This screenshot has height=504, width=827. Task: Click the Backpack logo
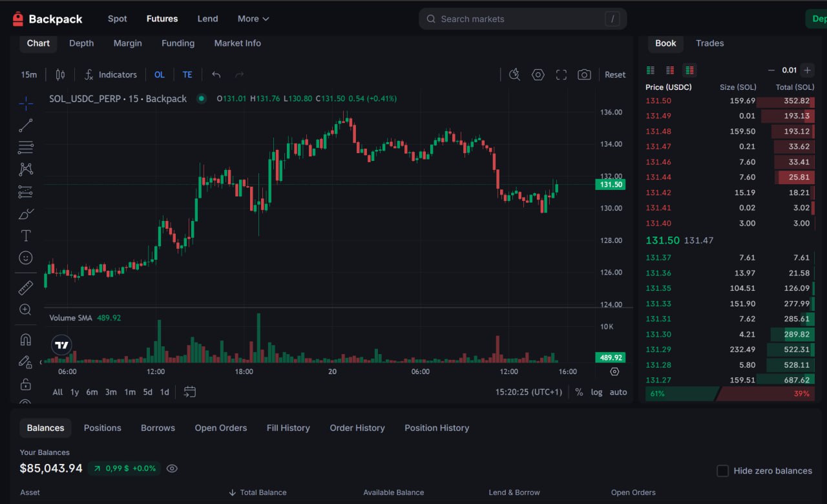click(47, 19)
